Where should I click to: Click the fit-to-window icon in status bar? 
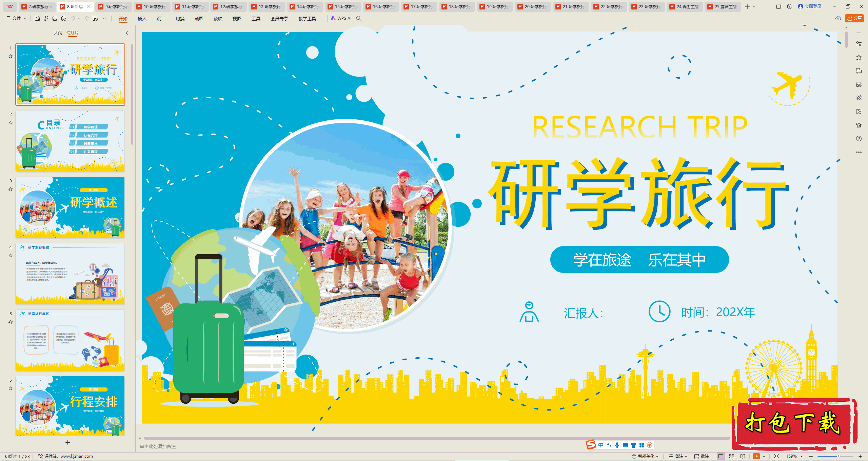click(776, 456)
